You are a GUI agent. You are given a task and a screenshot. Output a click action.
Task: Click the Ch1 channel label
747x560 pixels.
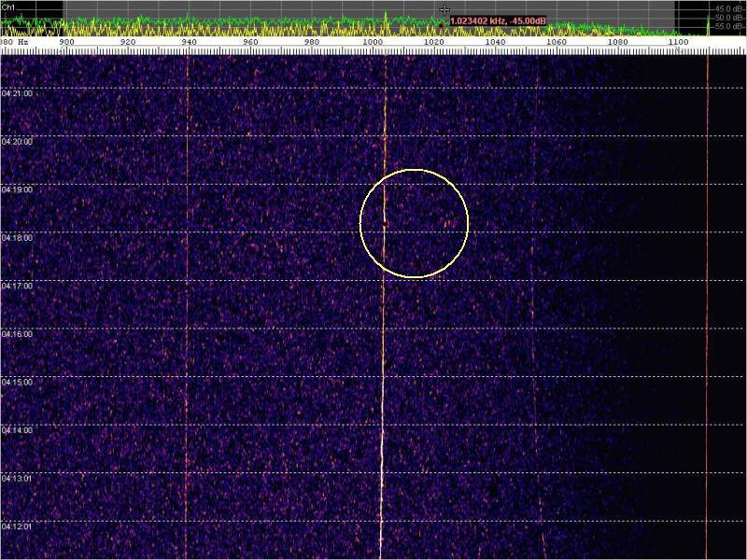point(8,7)
